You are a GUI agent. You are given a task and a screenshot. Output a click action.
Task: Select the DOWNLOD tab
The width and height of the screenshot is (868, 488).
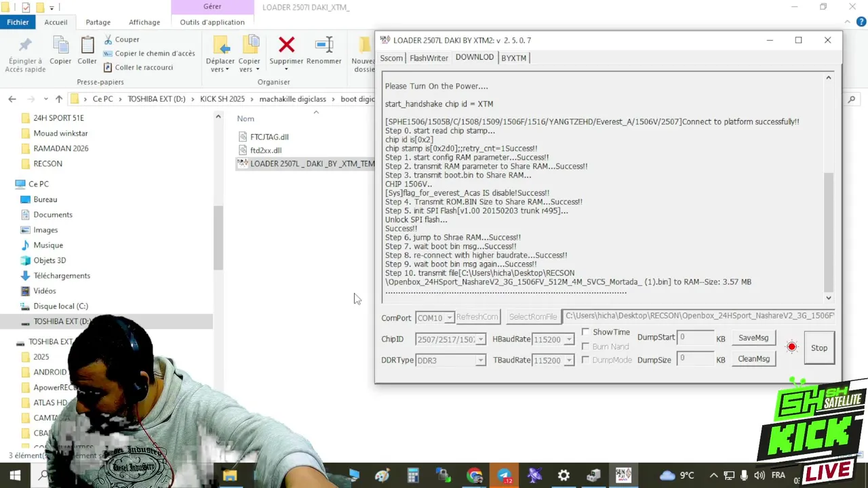tap(475, 57)
